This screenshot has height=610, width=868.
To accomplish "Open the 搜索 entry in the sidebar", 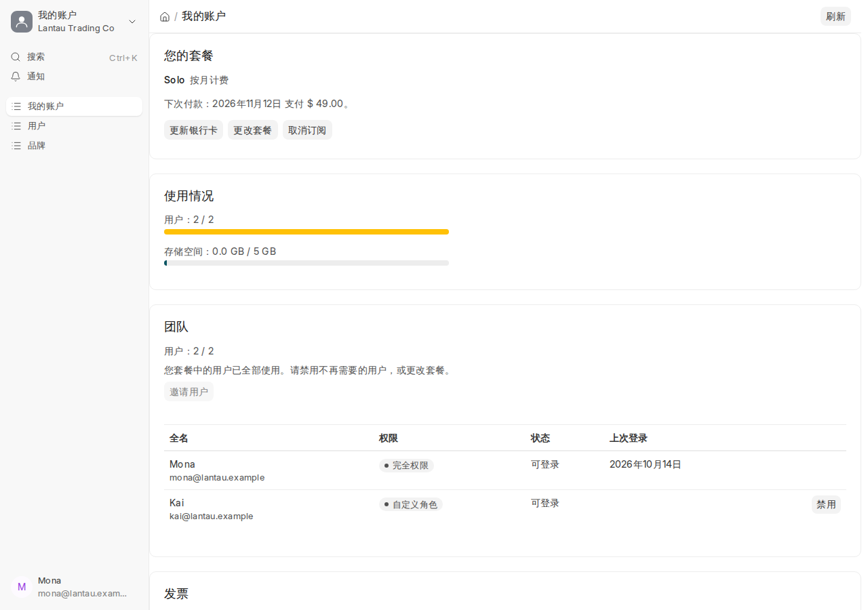I will click(75, 57).
